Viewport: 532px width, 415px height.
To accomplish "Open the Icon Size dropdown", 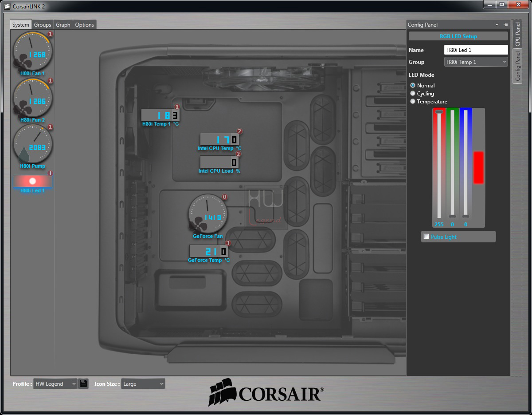I will click(143, 383).
